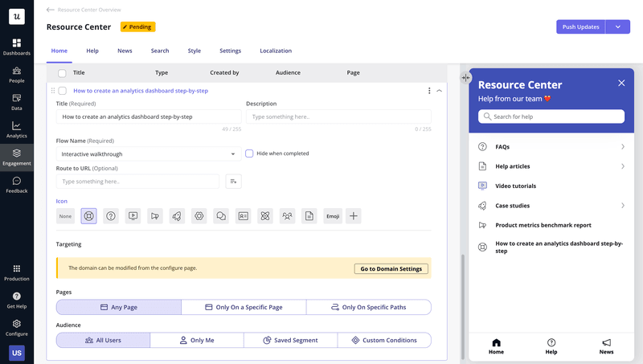This screenshot has height=364, width=643.
Task: Select the question mark icon option
Action: click(111, 216)
